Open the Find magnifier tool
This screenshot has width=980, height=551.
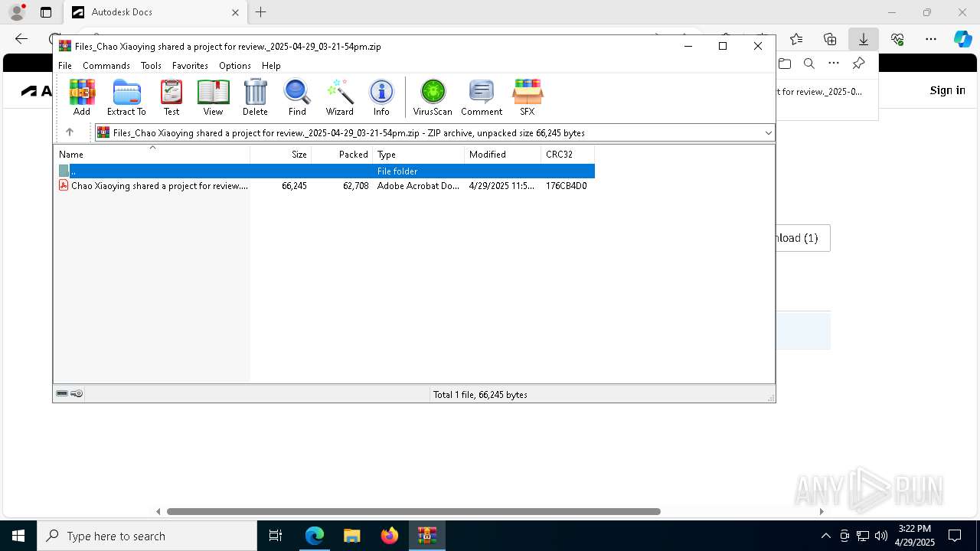[x=297, y=97]
